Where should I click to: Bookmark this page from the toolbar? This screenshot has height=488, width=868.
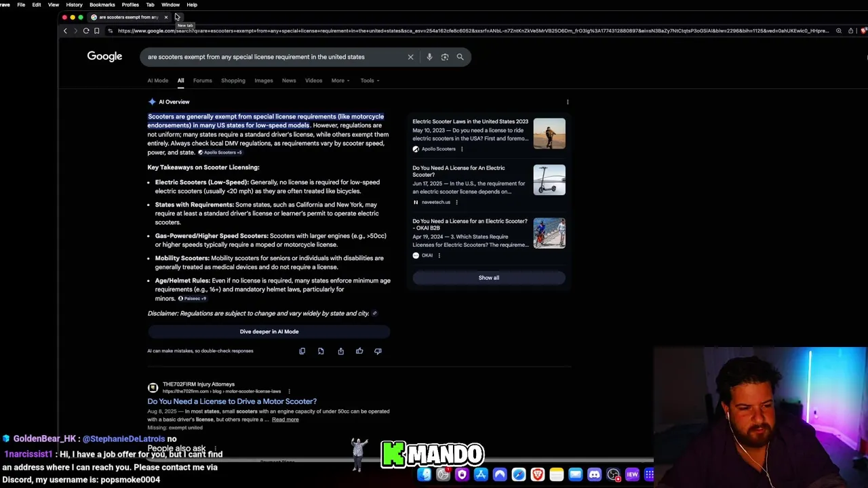click(96, 30)
